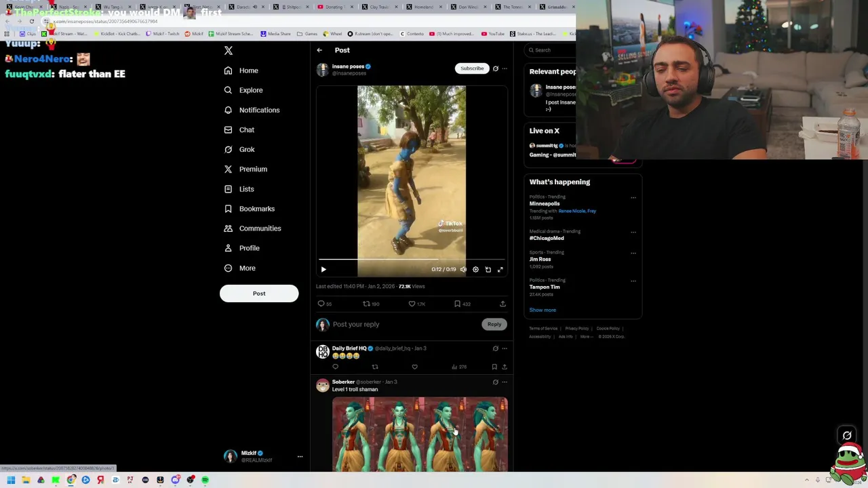Open Jim Ross trend options menu
Screen dimensions: 868x488
tap(633, 253)
